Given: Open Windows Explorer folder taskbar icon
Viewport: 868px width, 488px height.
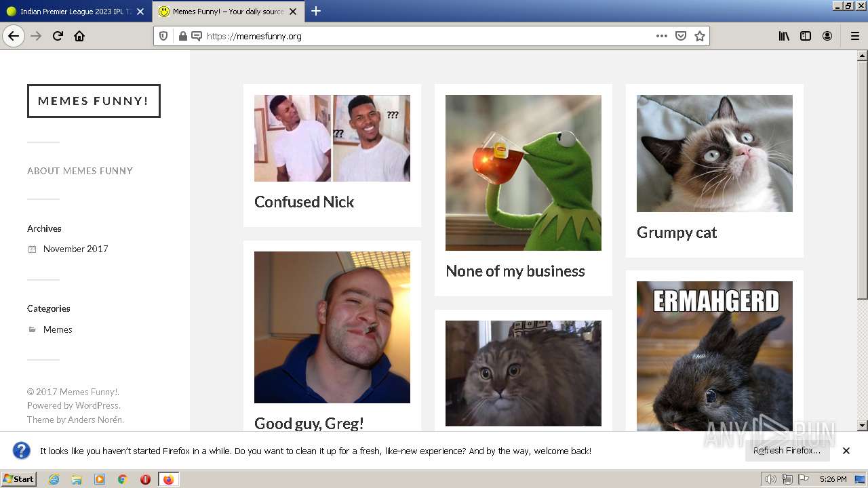Looking at the screenshot, I should 77,479.
